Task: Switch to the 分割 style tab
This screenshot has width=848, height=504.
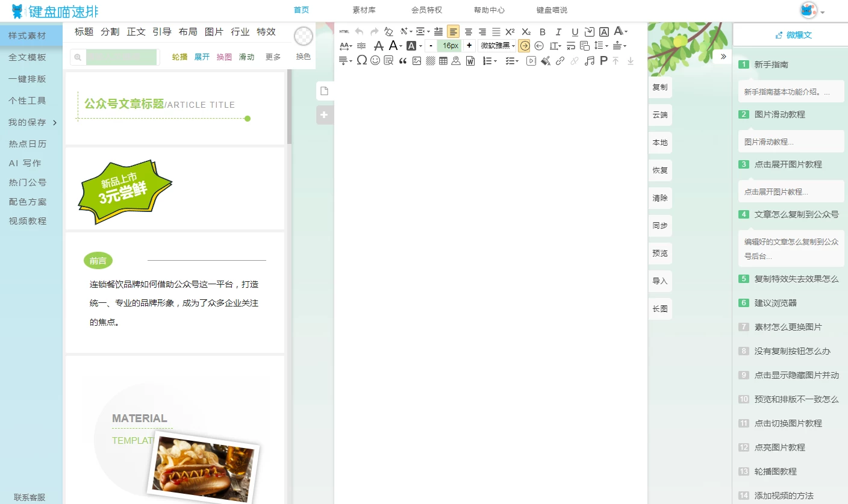Action: (110, 32)
